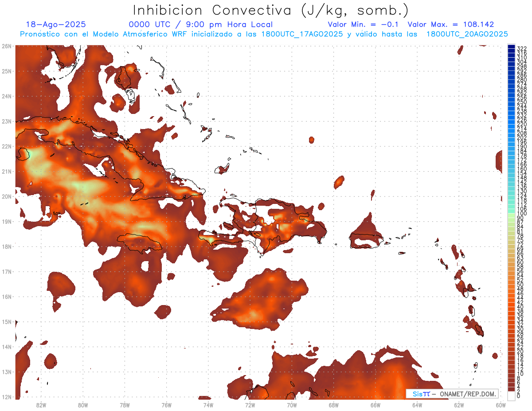This screenshot has height=411, width=532.
Task: Click the latitude label "12N"
Action: pos(7,397)
